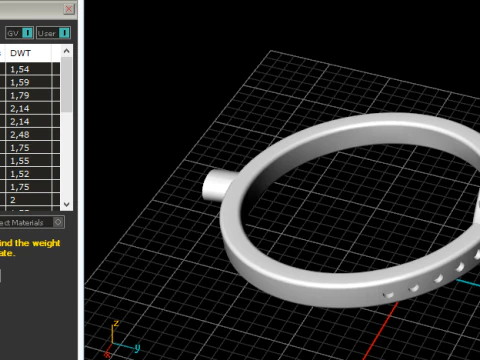Click the table scrollbar down arrow
Image resolution: width=480 pixels, height=360 pixels.
(66, 204)
